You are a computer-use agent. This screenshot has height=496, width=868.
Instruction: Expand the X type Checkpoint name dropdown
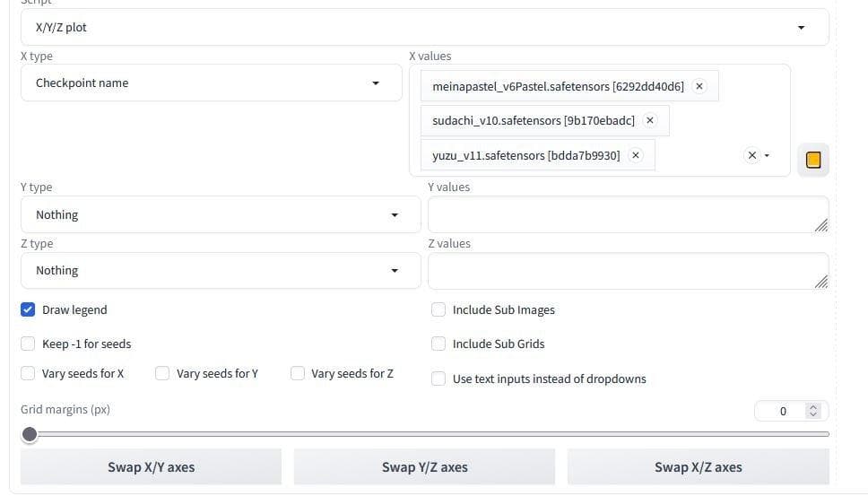(x=211, y=83)
